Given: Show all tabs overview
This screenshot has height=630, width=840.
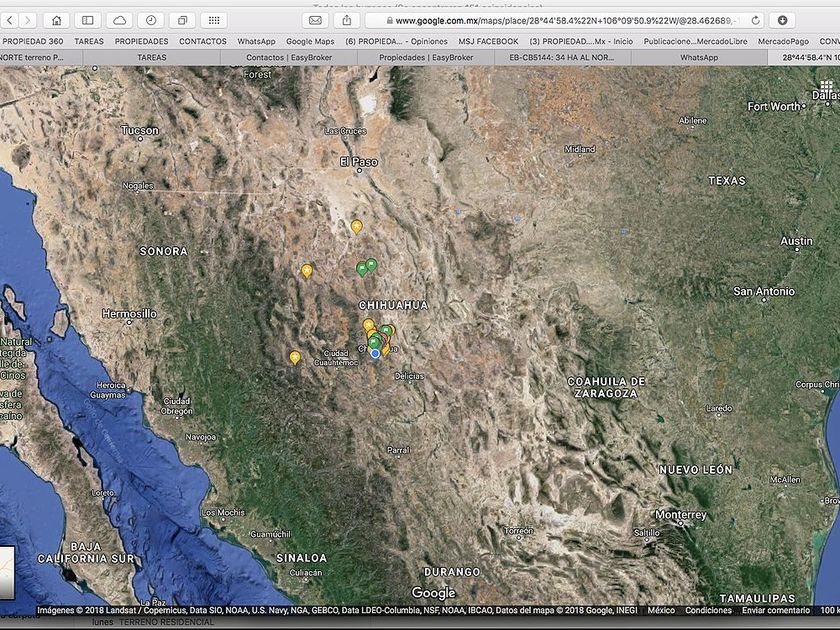Looking at the screenshot, I should tap(182, 20).
